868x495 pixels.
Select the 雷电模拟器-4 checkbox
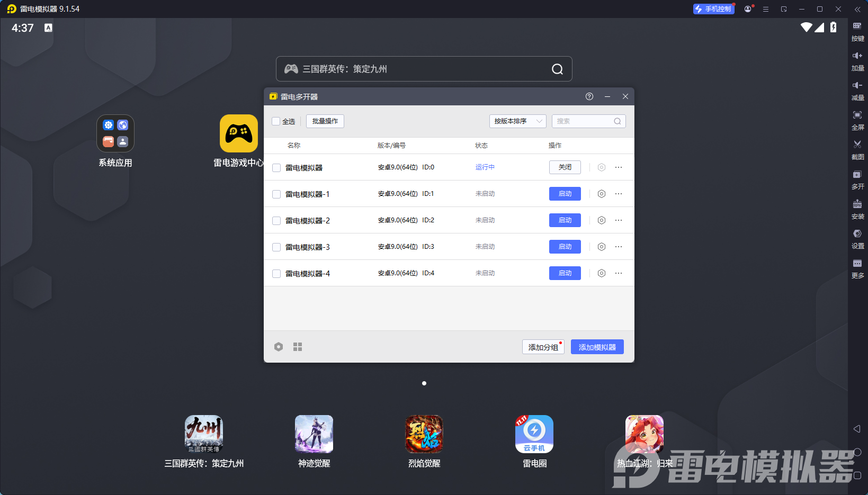click(x=276, y=274)
